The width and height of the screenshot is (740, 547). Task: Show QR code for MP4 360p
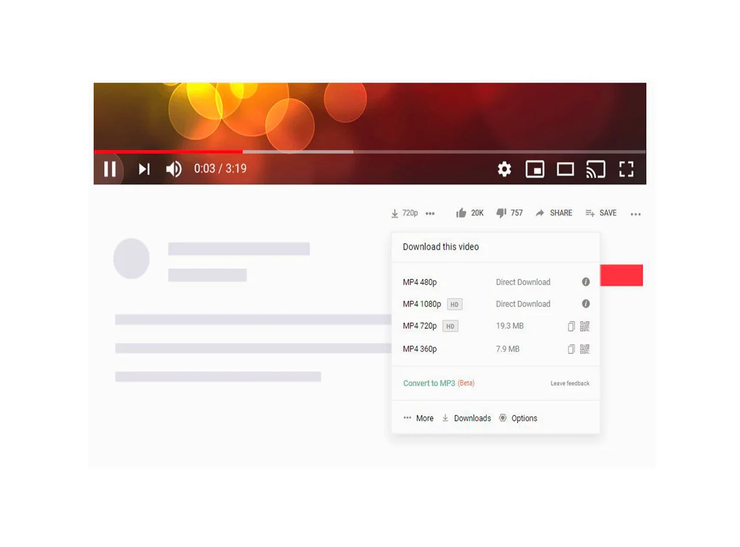pos(585,349)
